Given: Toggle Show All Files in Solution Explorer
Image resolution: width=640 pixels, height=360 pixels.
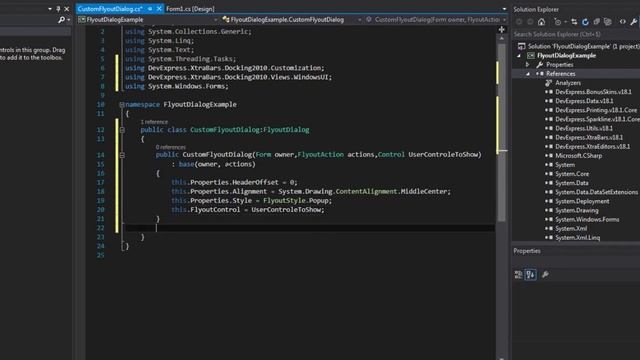Looking at the screenshot, I should coord(607,22).
